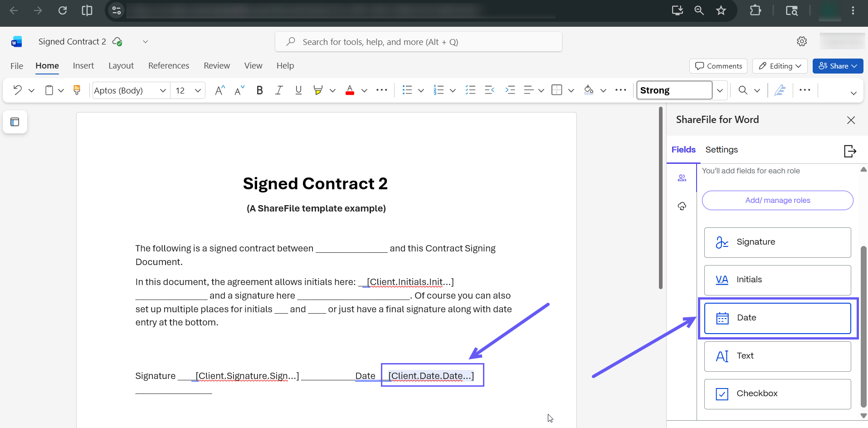Bookmark this page with the star
The width and height of the screenshot is (868, 428).
coord(721,10)
